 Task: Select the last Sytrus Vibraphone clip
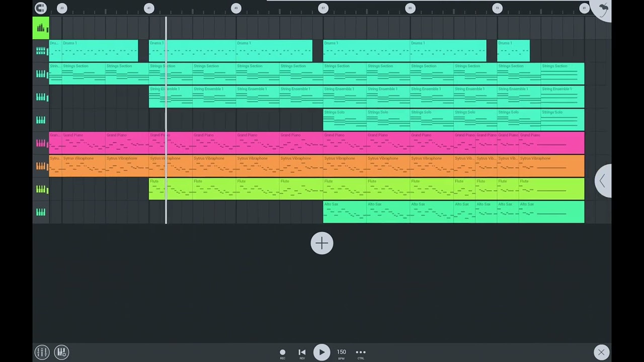(552, 166)
